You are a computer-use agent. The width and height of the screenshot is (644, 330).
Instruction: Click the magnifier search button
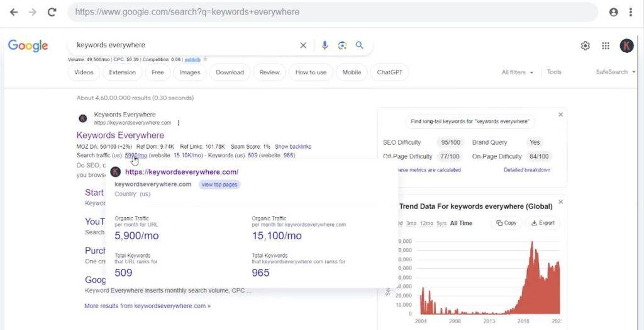click(359, 45)
